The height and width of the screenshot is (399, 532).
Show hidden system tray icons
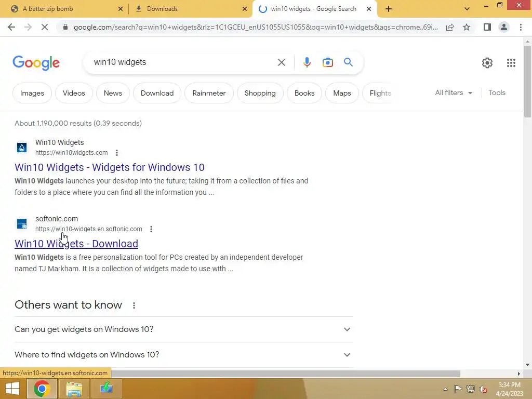point(445,389)
